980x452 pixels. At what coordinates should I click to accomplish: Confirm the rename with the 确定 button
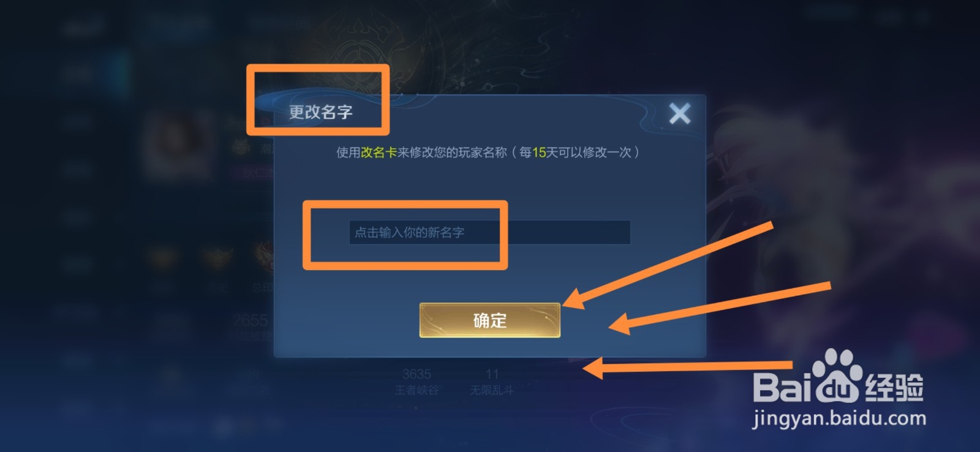point(489,320)
